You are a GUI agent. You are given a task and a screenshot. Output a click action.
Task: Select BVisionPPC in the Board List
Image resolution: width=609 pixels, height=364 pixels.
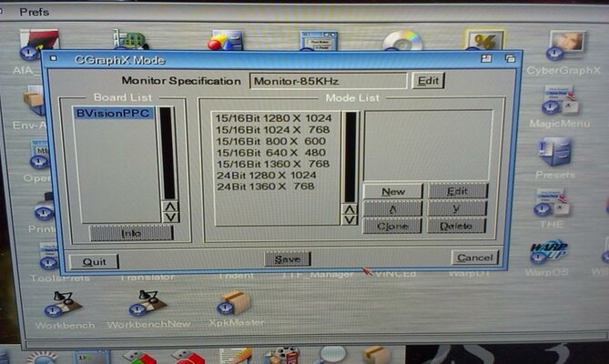click(x=114, y=114)
